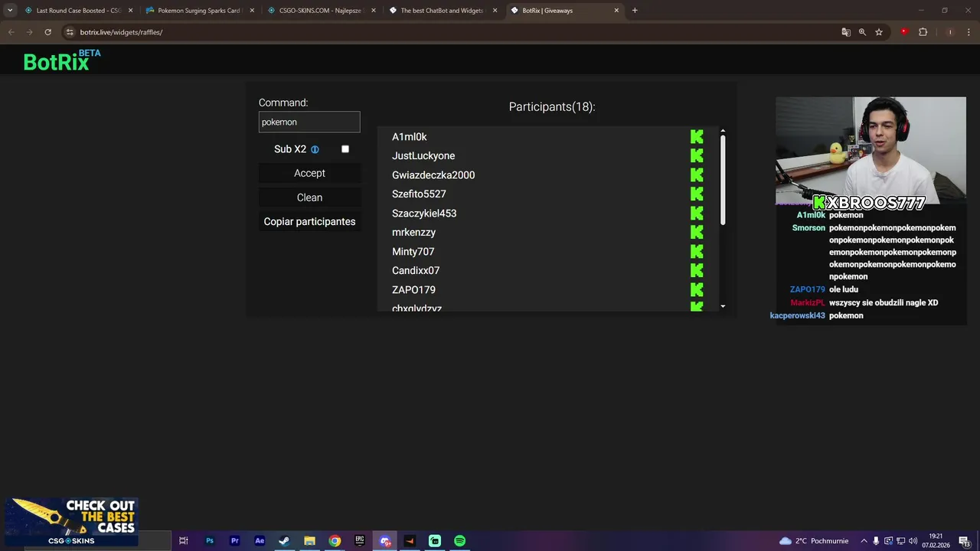Viewport: 980px width, 551px height.
Task: Close the Last Round Case Boosted tab
Action: click(130, 11)
